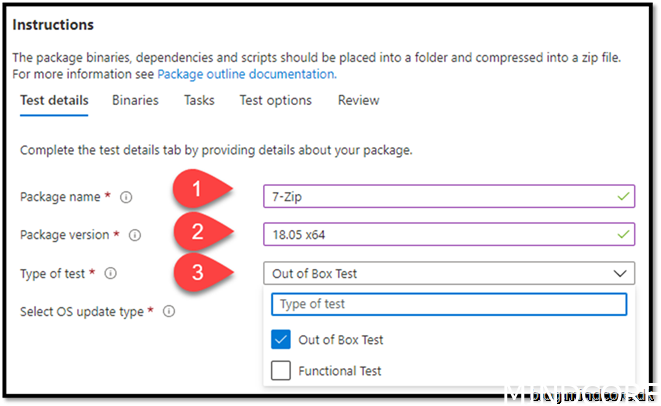Open the Tasks tab

pyautogui.click(x=199, y=100)
